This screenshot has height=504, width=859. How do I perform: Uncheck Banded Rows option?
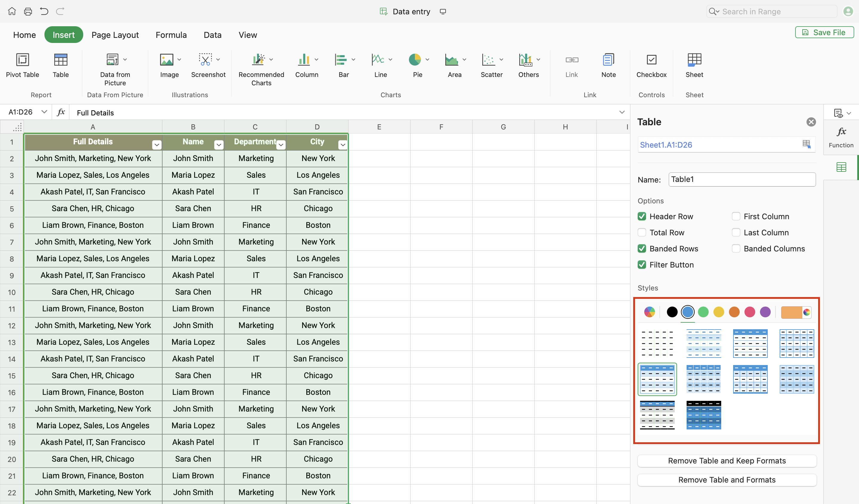point(642,248)
